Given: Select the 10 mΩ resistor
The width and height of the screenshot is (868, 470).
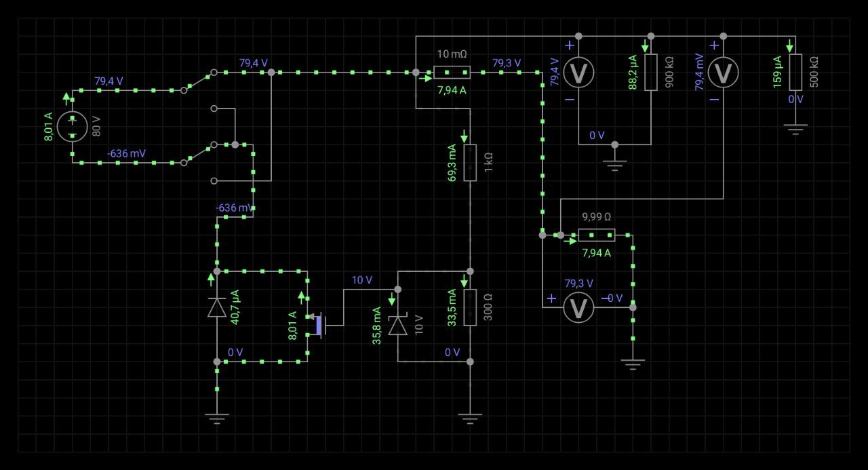Looking at the screenshot, I should (x=452, y=72).
